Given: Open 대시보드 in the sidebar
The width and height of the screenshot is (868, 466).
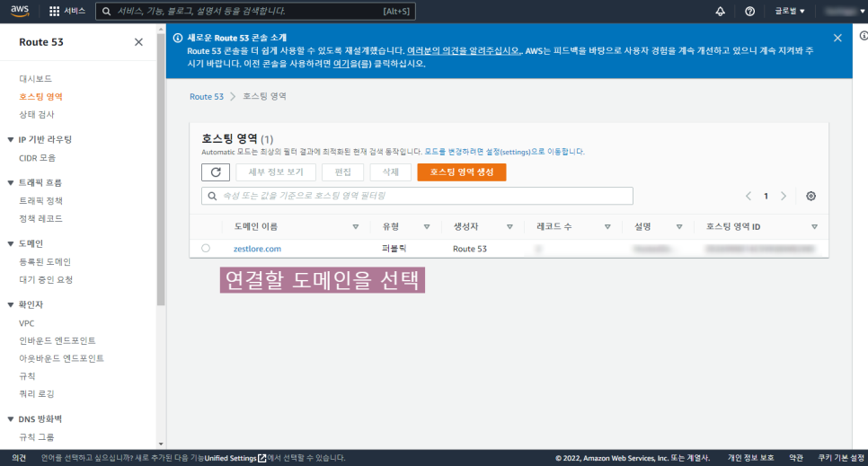Looking at the screenshot, I should (35, 79).
